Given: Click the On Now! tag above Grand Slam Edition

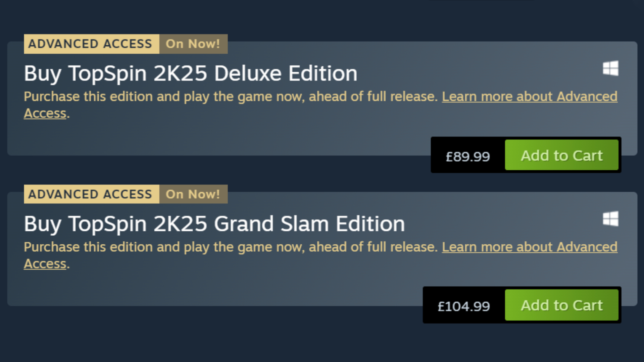Looking at the screenshot, I should 193,194.
